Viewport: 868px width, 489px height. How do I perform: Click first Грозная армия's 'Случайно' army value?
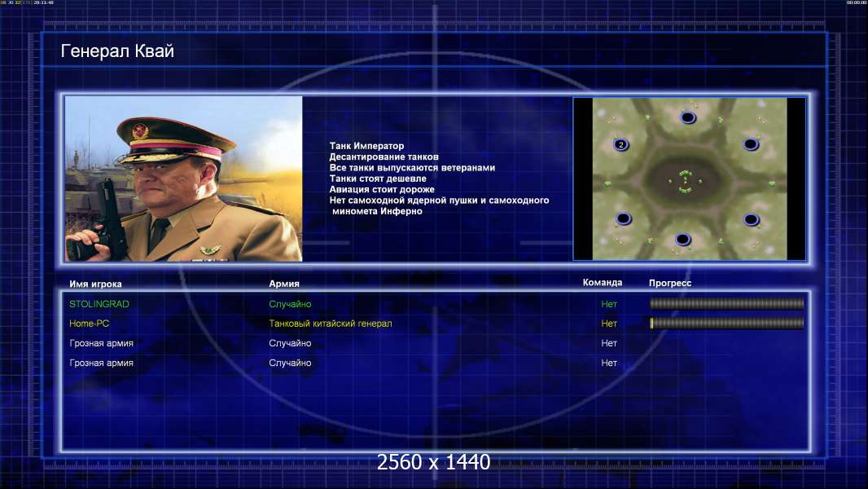(x=290, y=343)
